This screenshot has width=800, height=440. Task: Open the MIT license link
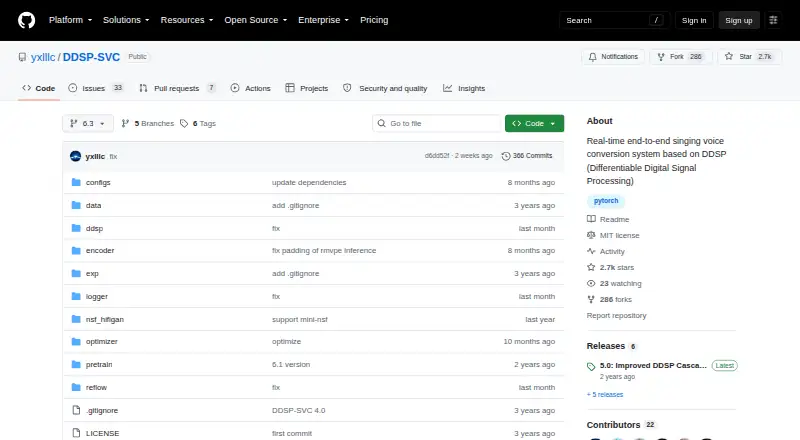point(613,235)
